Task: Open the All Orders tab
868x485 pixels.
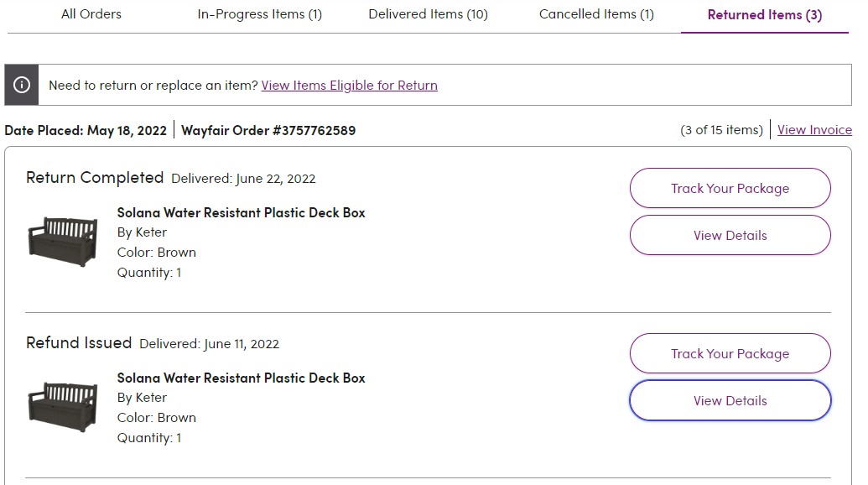Action: click(x=91, y=14)
